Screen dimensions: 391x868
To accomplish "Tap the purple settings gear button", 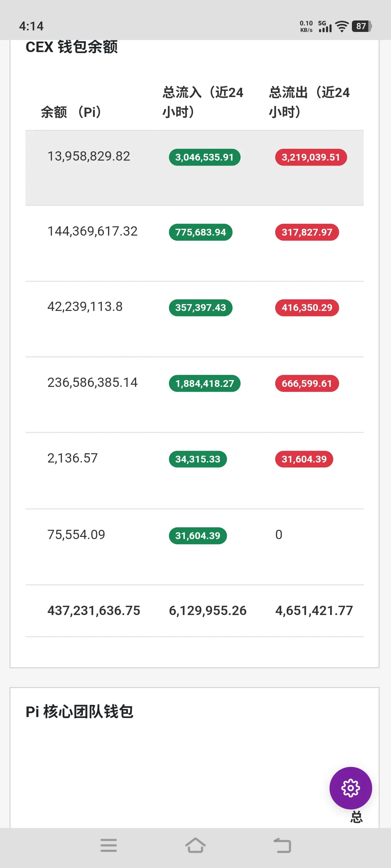I will 351,788.
